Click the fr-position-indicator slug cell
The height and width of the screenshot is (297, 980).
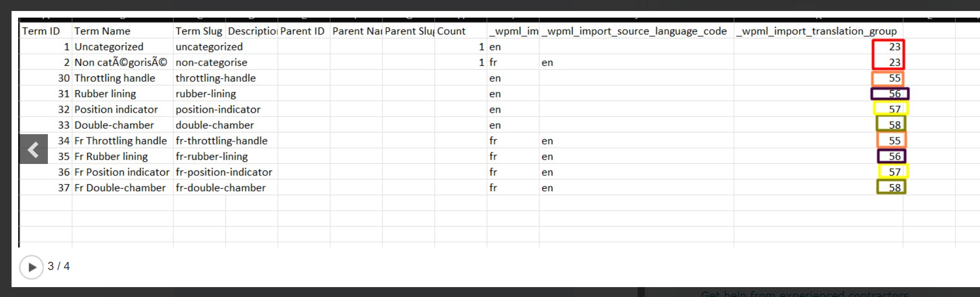click(x=224, y=172)
